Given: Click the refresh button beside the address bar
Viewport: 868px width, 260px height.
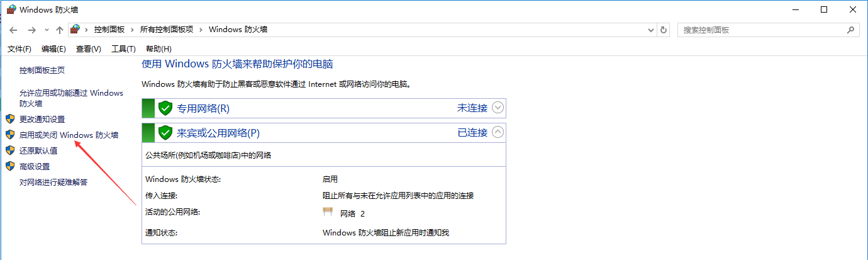Looking at the screenshot, I should point(664,30).
